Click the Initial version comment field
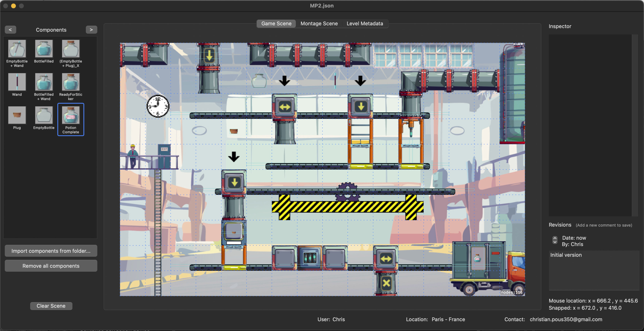The width and height of the screenshot is (644, 331). pos(594,270)
